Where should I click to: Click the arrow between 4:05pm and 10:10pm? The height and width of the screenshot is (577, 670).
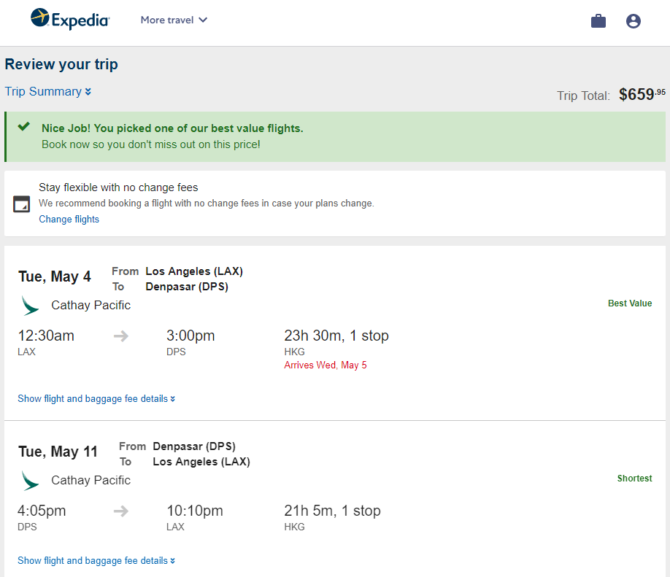121,511
